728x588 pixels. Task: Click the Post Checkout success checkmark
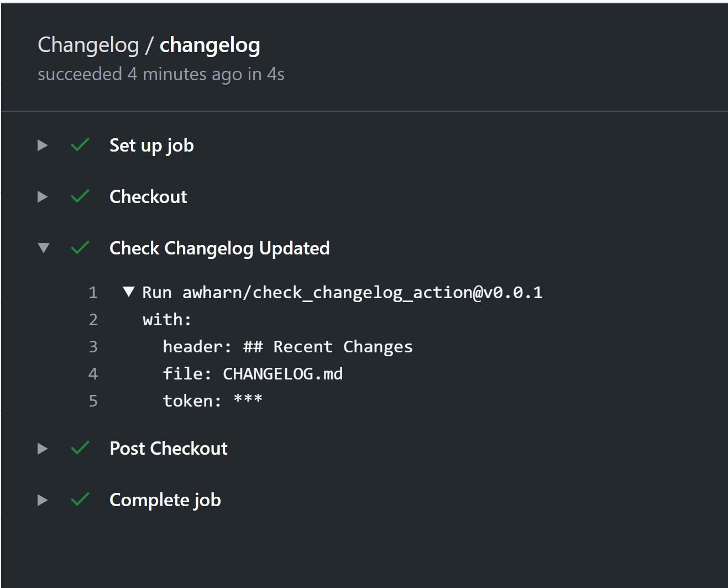[79, 448]
